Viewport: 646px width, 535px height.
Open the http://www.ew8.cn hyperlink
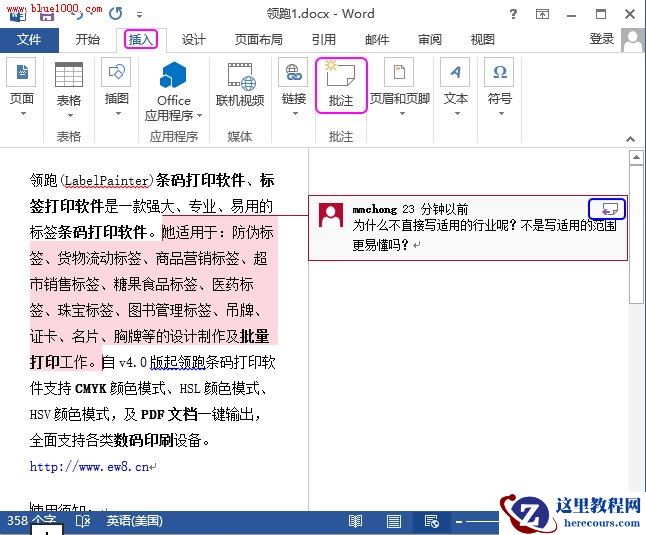pos(89,467)
